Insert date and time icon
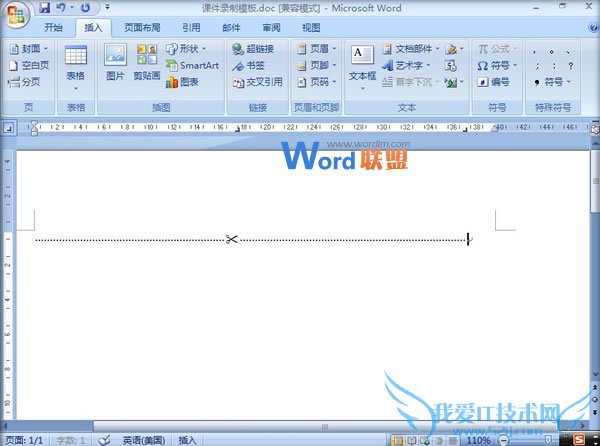 click(451, 65)
